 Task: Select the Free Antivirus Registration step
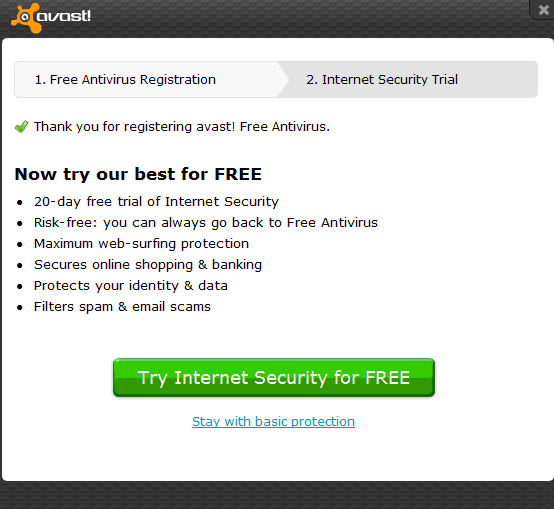(x=125, y=79)
